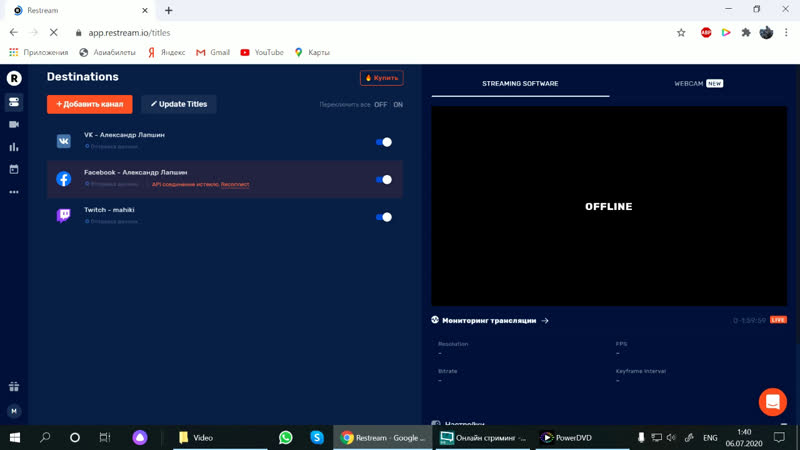Open the Windows Start menu

click(x=15, y=438)
